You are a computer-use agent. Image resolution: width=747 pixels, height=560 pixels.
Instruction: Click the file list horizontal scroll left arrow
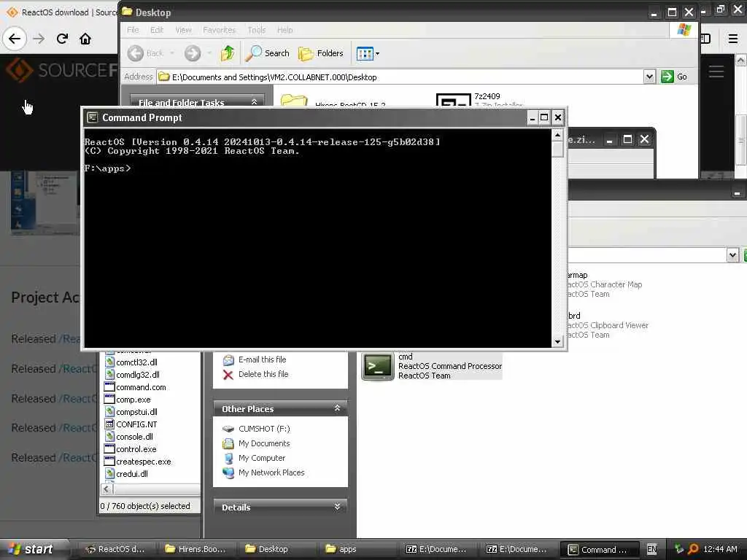[107, 489]
